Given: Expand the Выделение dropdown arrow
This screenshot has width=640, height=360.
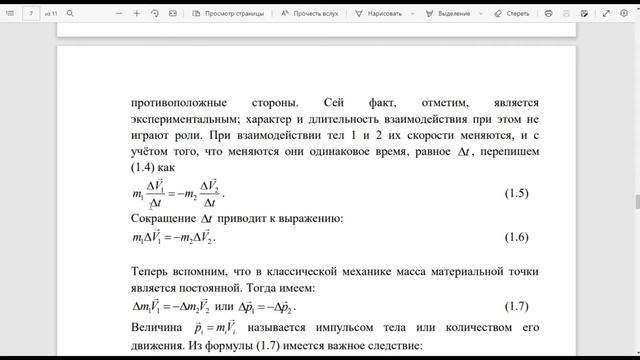Looking at the screenshot, I should [481, 13].
